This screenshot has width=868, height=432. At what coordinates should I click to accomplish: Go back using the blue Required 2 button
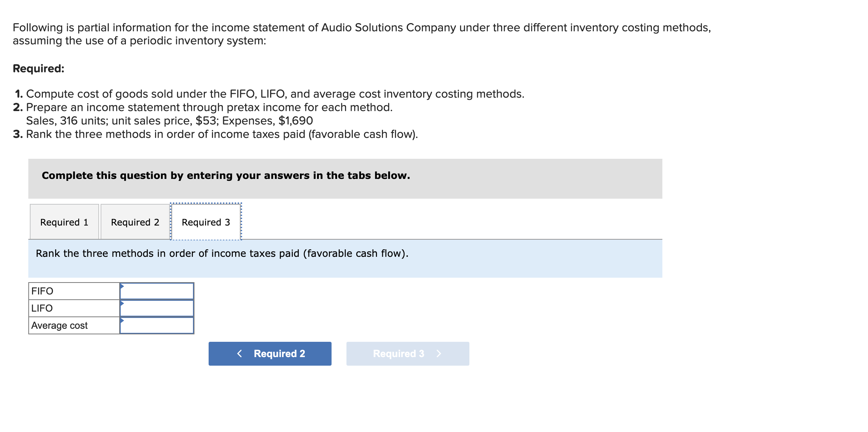pos(270,353)
